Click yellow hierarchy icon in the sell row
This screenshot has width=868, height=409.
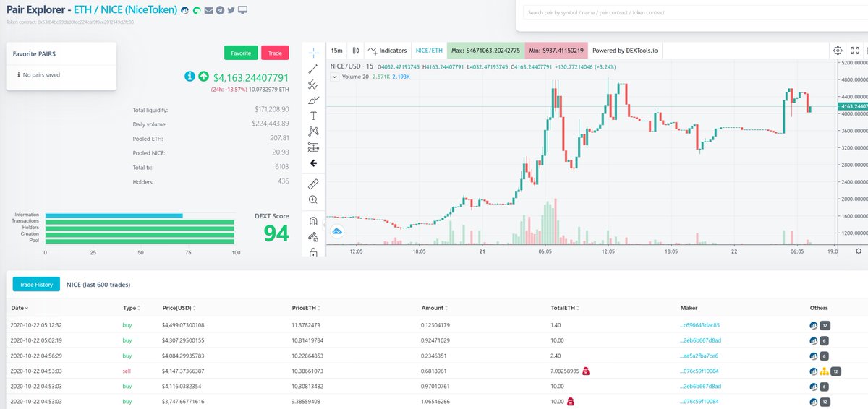tap(825, 371)
